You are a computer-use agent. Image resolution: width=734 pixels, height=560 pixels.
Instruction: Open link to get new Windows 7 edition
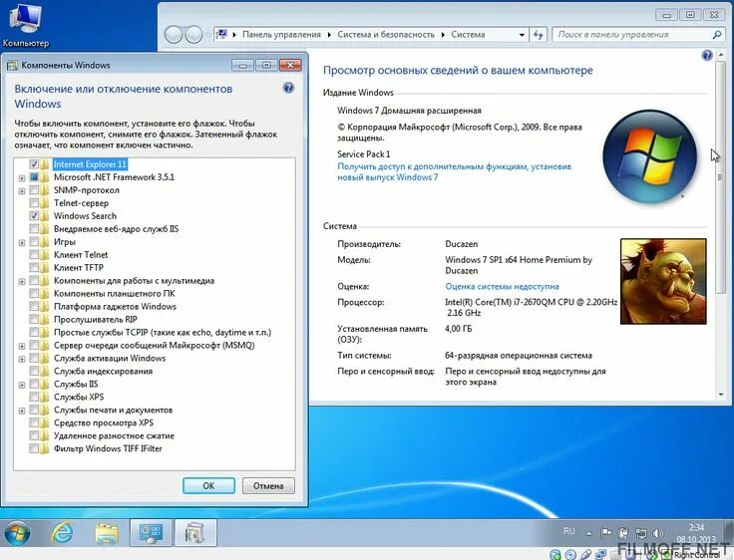coord(454,171)
